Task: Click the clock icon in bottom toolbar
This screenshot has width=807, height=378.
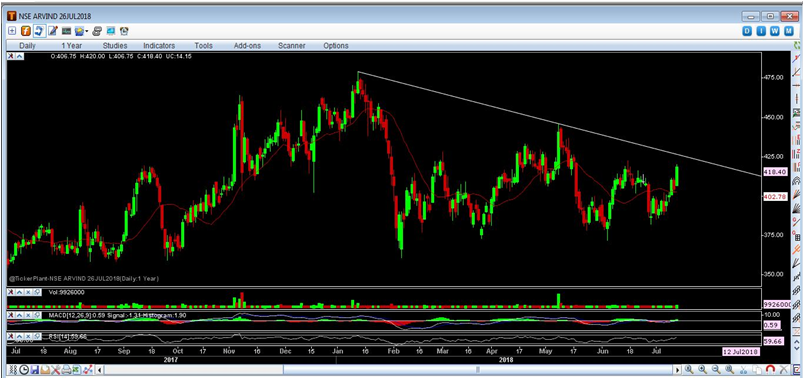Action: [x=24, y=370]
